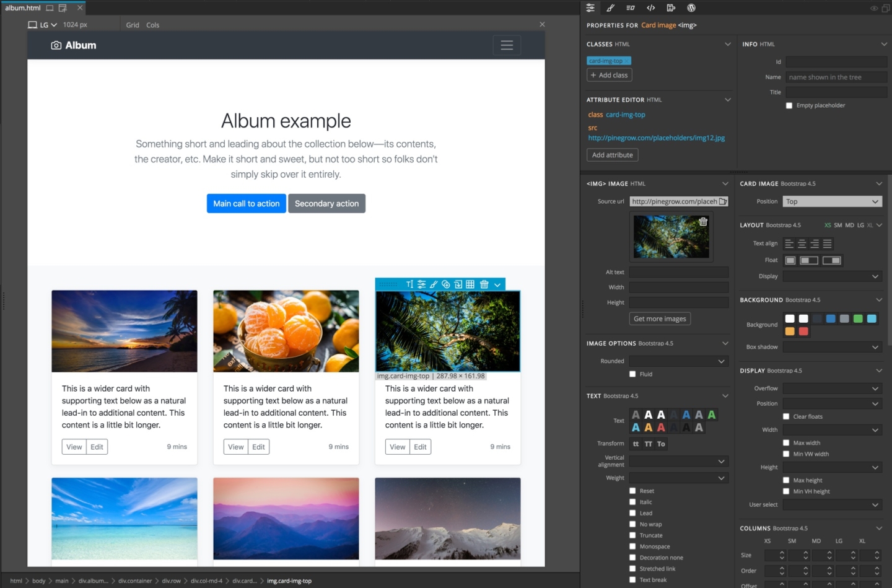Select div.container in the breadcrumb path
The width and height of the screenshot is (892, 588).
tap(135, 581)
